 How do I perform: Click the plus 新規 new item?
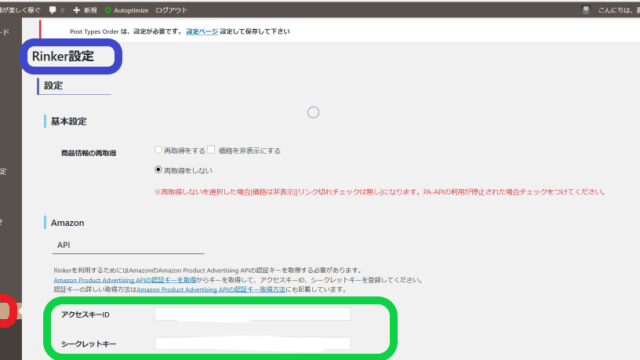coord(85,10)
